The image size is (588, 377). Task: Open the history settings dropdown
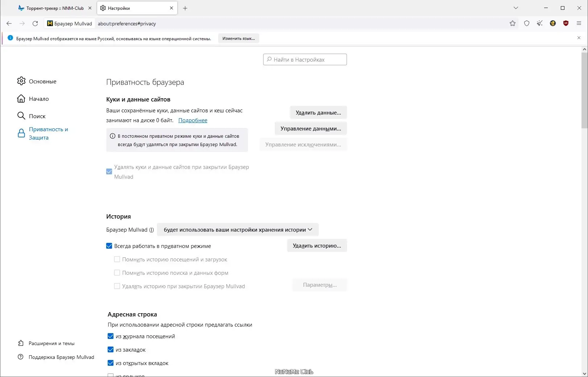(x=238, y=229)
